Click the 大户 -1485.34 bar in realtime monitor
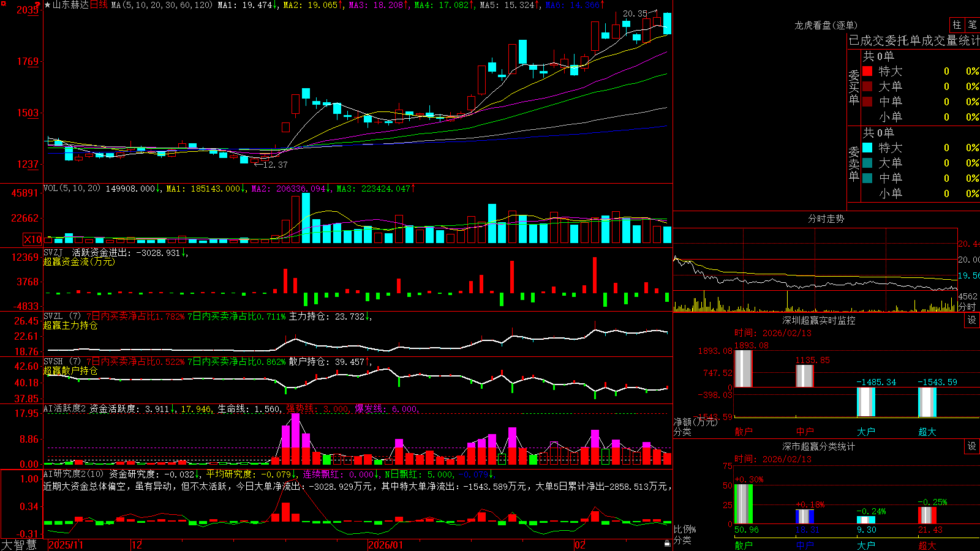The width and height of the screenshot is (980, 551). click(865, 402)
